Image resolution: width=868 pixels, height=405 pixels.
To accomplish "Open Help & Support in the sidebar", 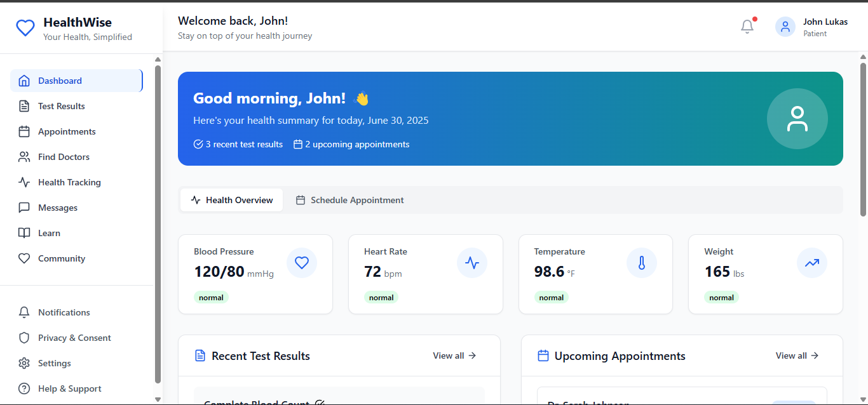I will coord(76,388).
